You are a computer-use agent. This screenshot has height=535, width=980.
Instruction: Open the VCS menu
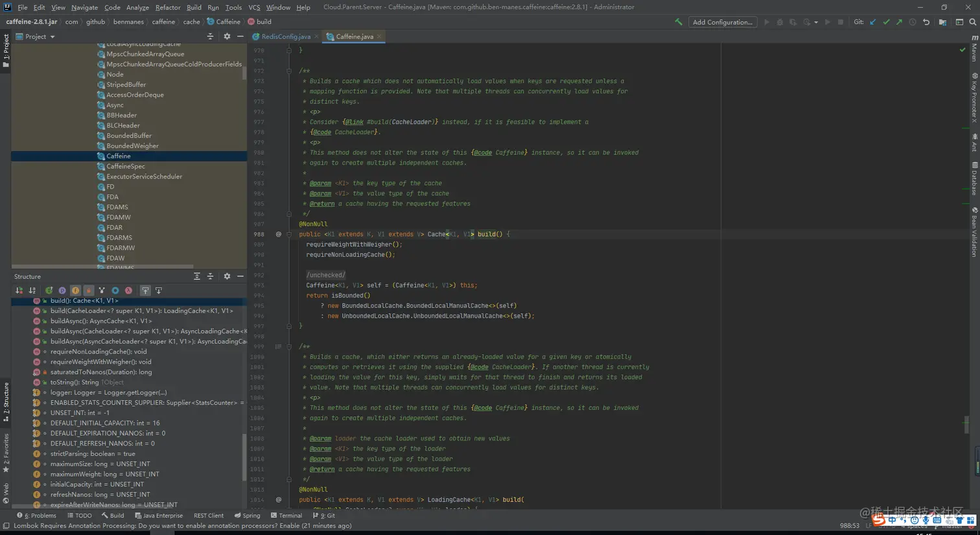(254, 7)
